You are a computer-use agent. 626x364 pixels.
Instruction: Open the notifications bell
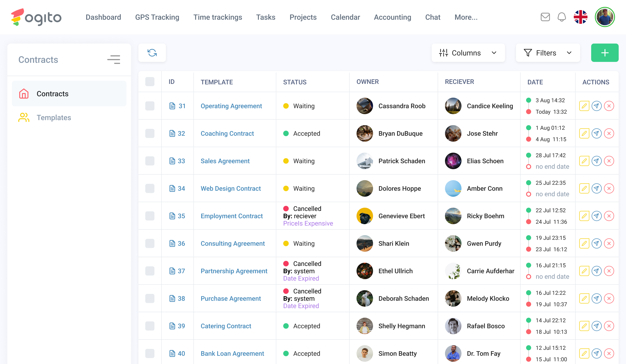(561, 17)
